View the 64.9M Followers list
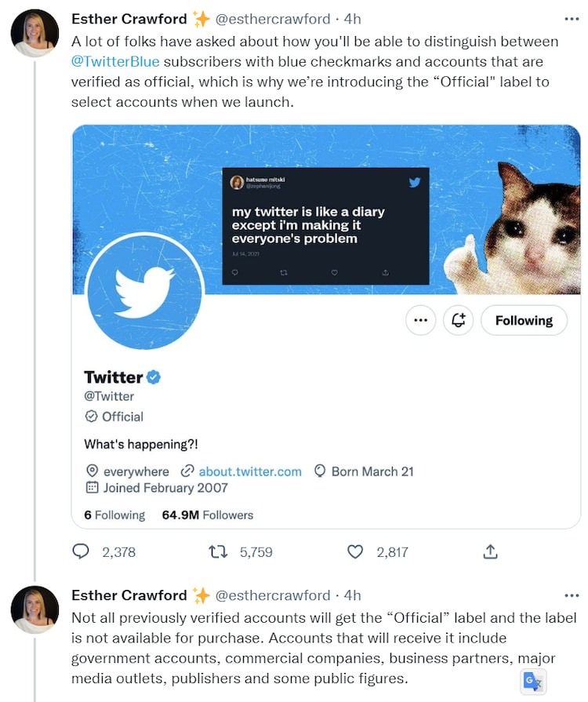This screenshot has height=702, width=588. tap(208, 515)
